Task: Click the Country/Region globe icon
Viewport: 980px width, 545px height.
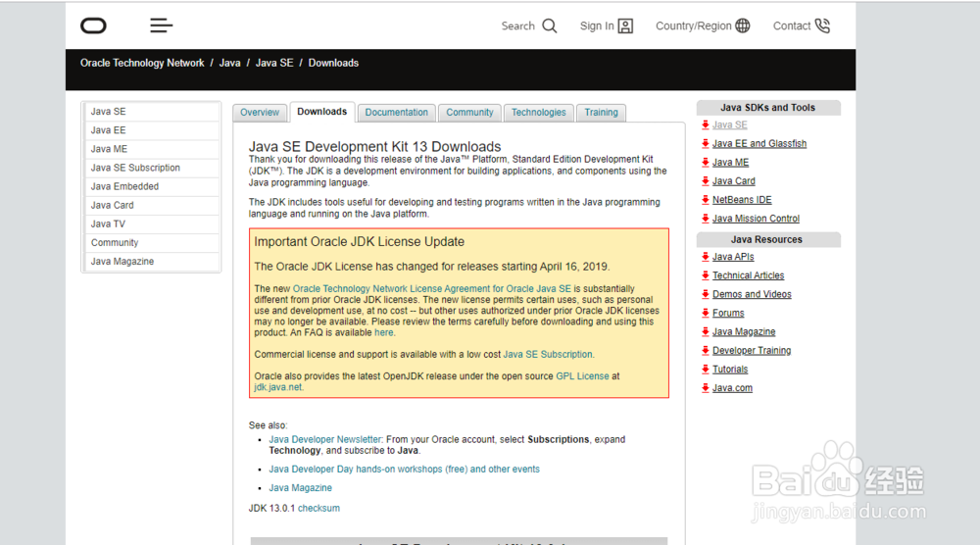Action: 743,25
